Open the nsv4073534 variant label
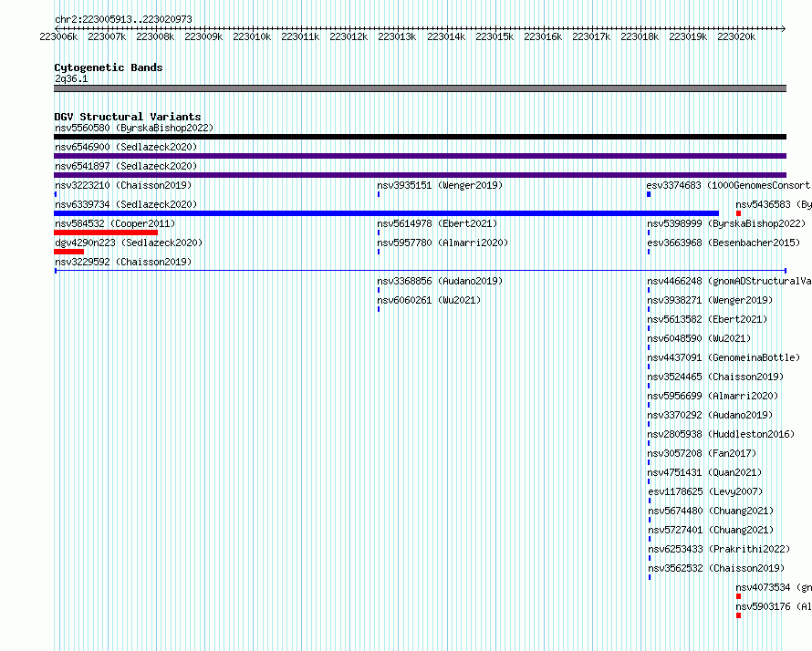812x651 pixels. (774, 587)
